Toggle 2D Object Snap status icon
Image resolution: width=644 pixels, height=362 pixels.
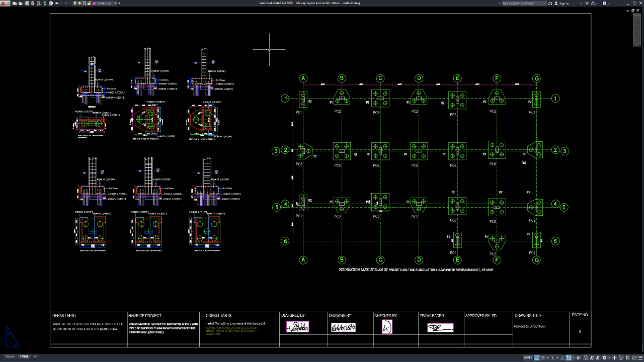click(x=569, y=358)
